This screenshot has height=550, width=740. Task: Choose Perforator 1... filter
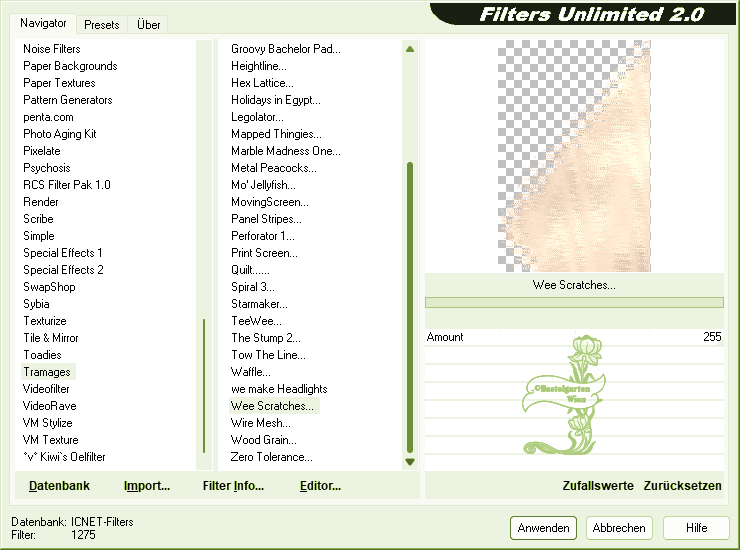click(262, 236)
